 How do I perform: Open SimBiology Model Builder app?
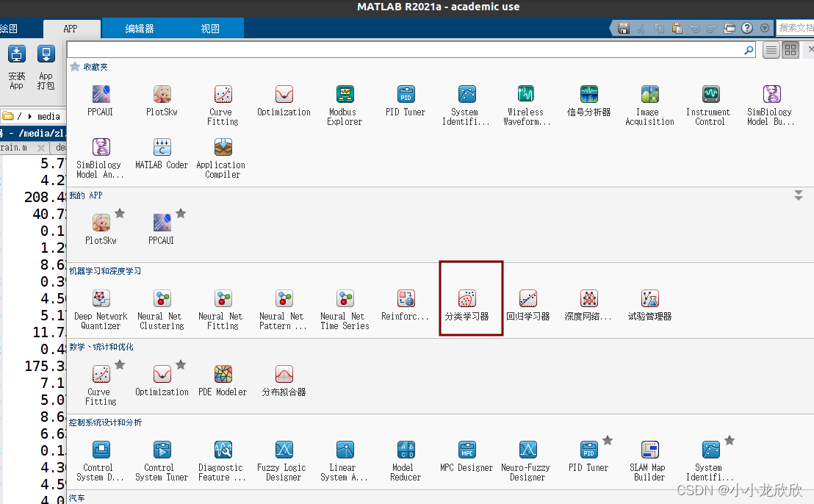(771, 105)
